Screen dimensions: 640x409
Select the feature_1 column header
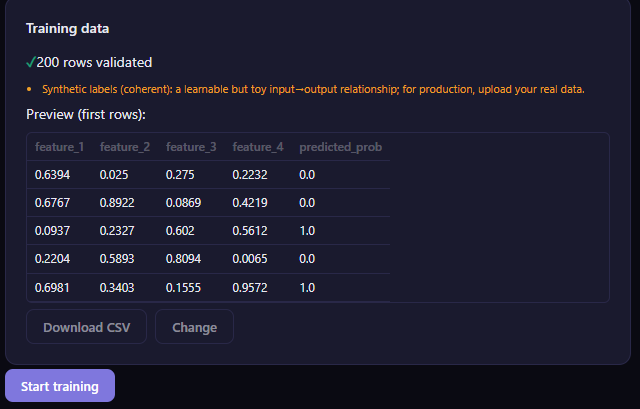[x=60, y=147]
